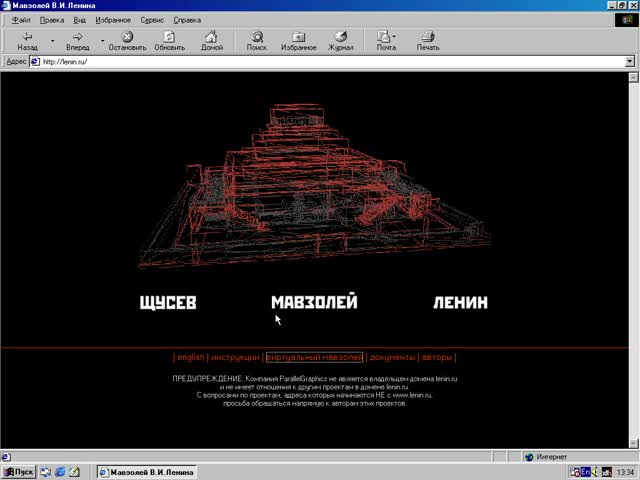Click the 'english' link
This screenshot has width=640, height=480.
pos(190,357)
